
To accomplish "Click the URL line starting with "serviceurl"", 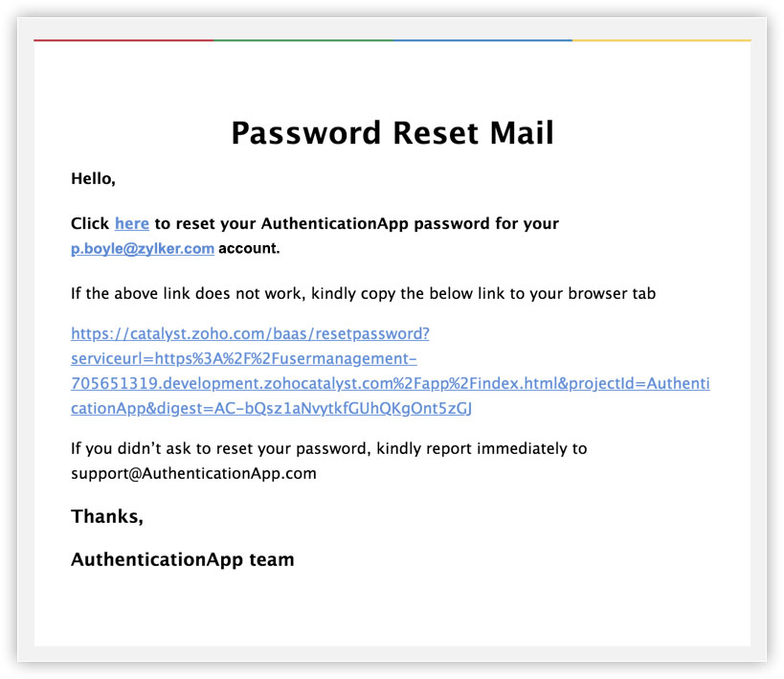I will coord(243,359).
